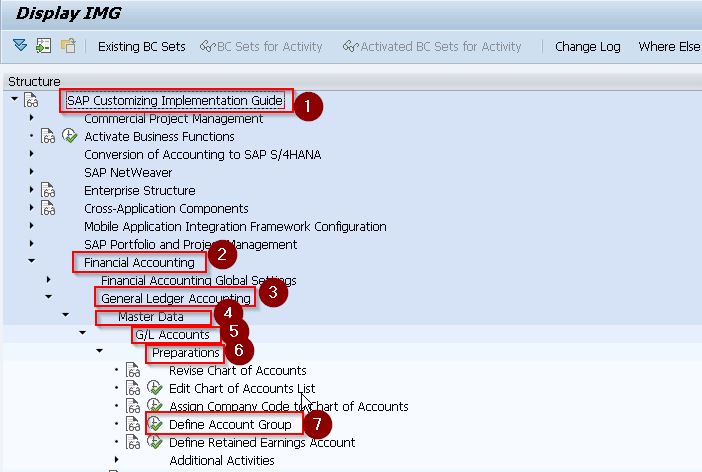This screenshot has height=472, width=702.
Task: Expand Commercial Project Management node
Action: click(x=31, y=118)
